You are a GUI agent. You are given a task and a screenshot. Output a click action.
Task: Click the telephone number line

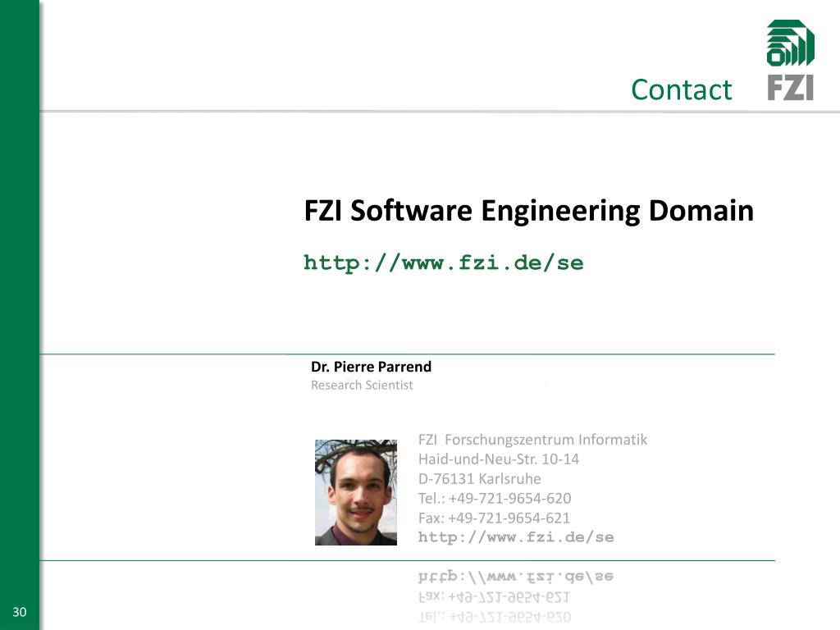tap(495, 498)
